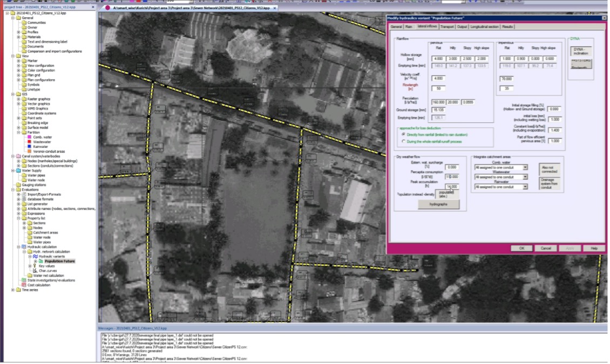Switch to the Transport tab
Viewport: 610px width, 364px height.
tap(446, 26)
